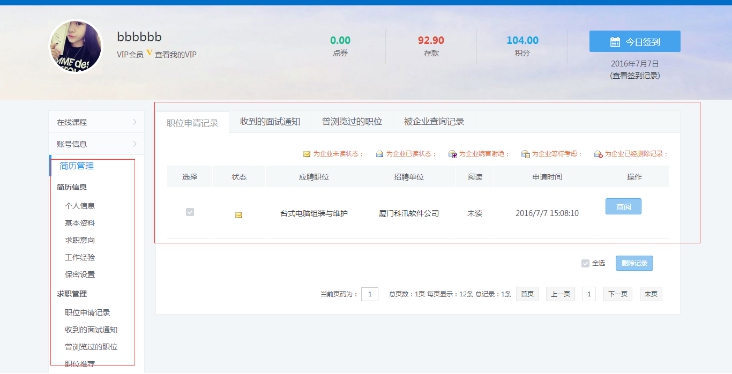Image resolution: width=732 pixels, height=374 pixels.
Task: Click the 上一页 previous page button
Action: click(561, 294)
